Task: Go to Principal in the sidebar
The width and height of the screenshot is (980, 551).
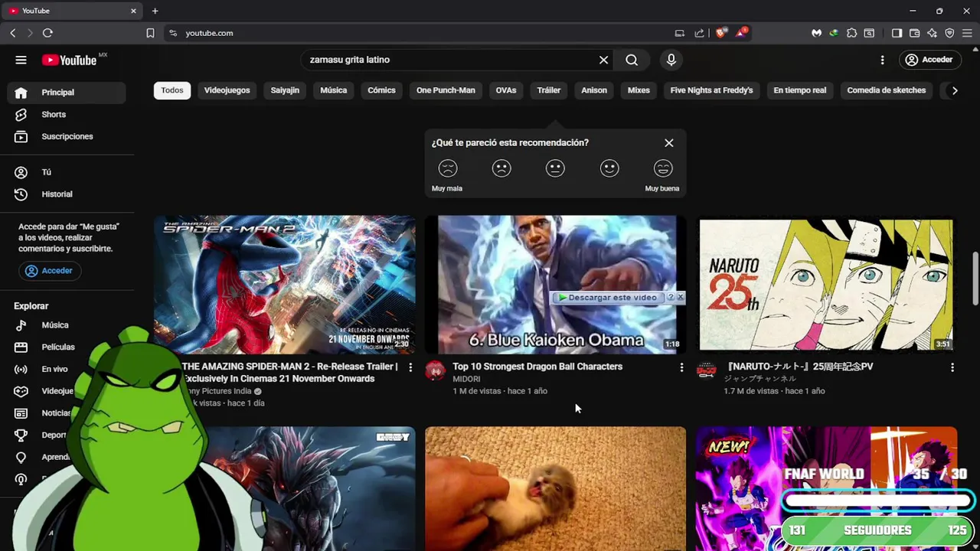Action: pyautogui.click(x=67, y=93)
